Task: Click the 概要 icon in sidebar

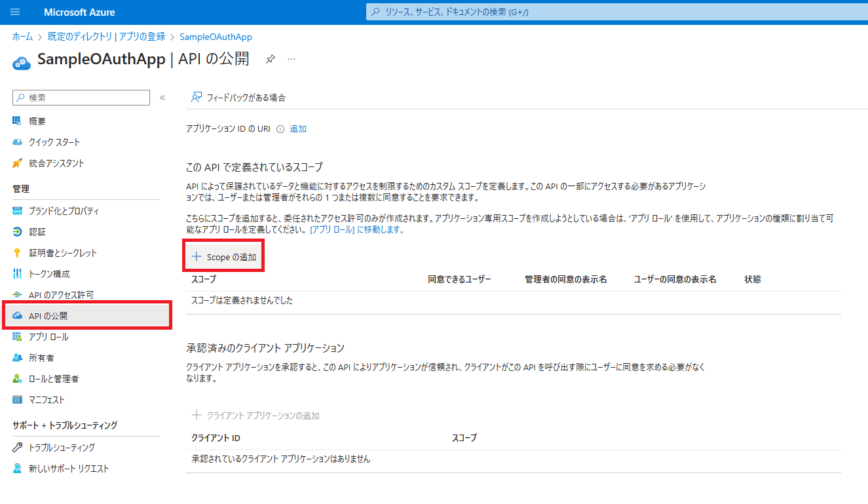Action: [x=17, y=121]
